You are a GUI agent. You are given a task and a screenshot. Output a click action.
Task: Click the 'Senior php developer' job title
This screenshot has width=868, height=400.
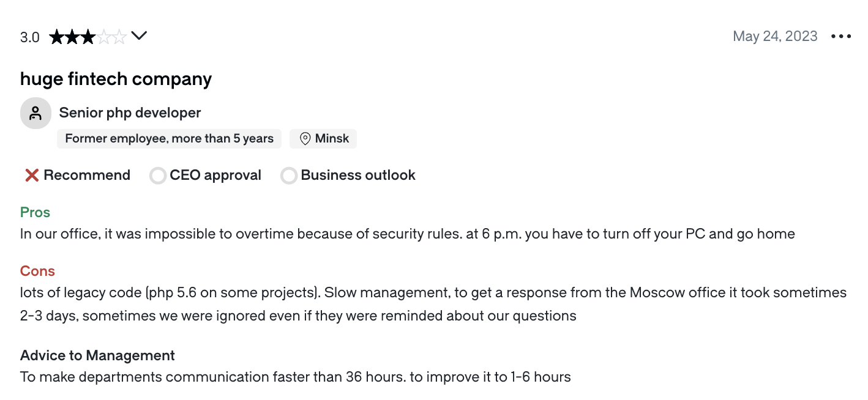(130, 113)
